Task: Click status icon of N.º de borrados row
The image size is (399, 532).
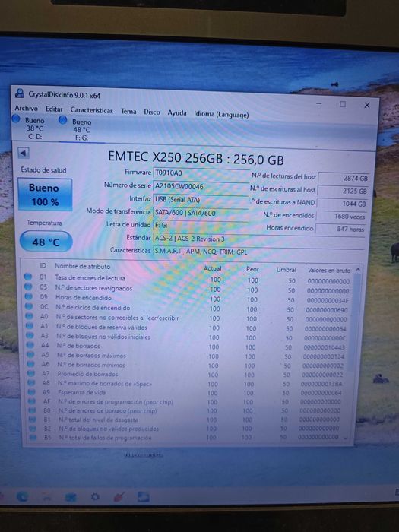Action: click(30, 345)
